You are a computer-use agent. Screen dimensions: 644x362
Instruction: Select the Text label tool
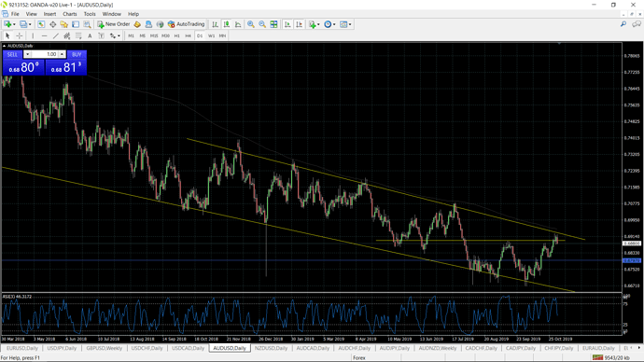pyautogui.click(x=90, y=35)
